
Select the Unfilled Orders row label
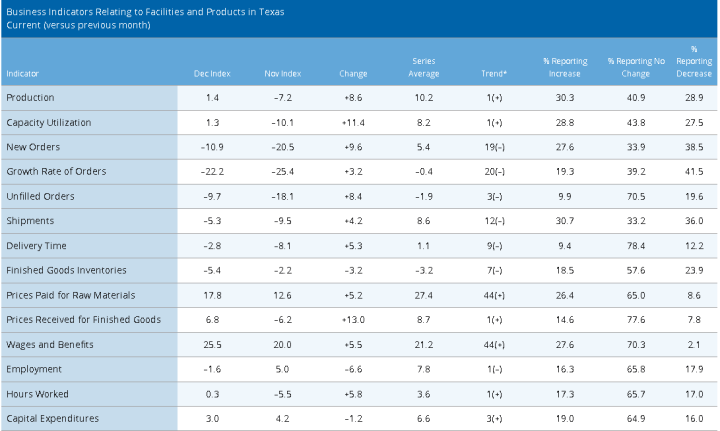[x=40, y=196]
